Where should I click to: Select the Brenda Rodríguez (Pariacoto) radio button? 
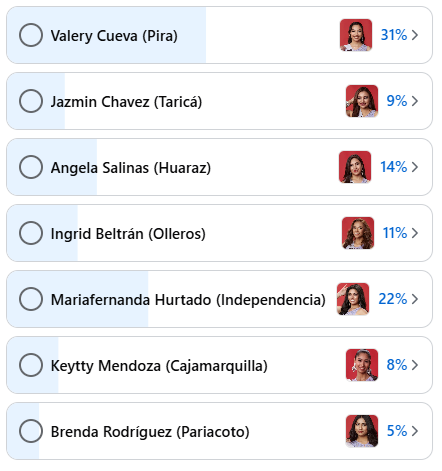[31, 431]
